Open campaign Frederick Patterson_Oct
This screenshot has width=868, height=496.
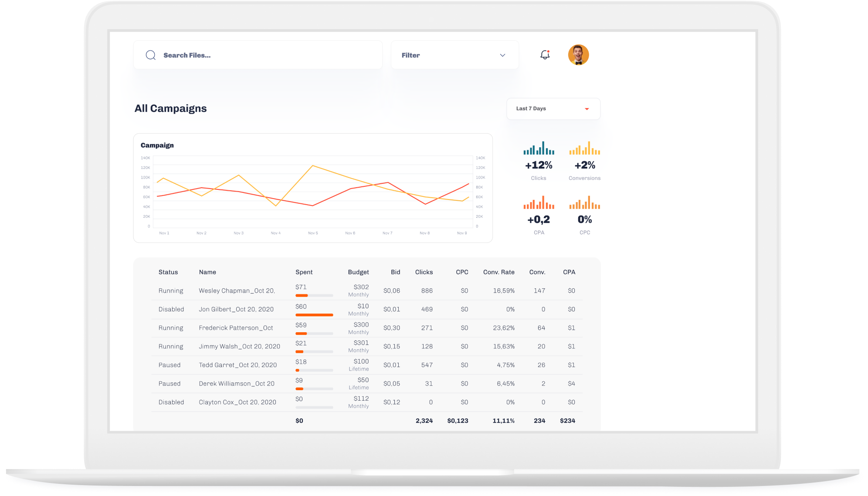[x=236, y=328]
